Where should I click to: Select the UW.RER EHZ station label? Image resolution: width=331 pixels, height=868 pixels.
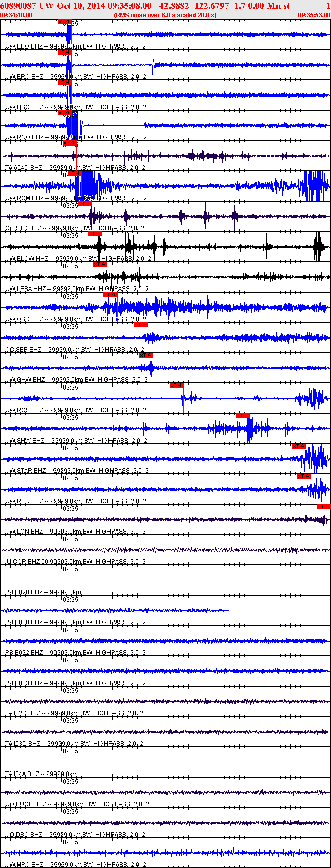(76, 501)
